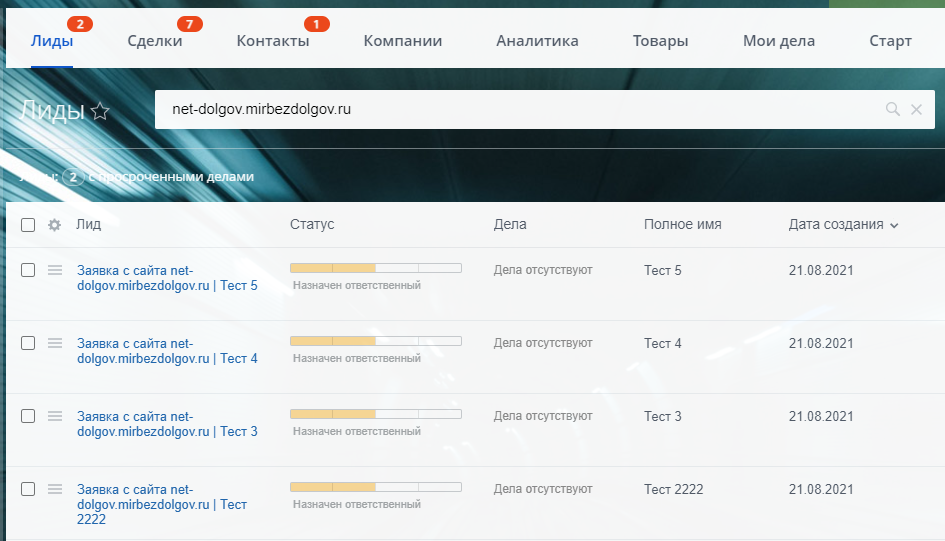Image resolution: width=945 pixels, height=541 pixels.
Task: Open row menu for Тест 4 lead
Action: 55,343
